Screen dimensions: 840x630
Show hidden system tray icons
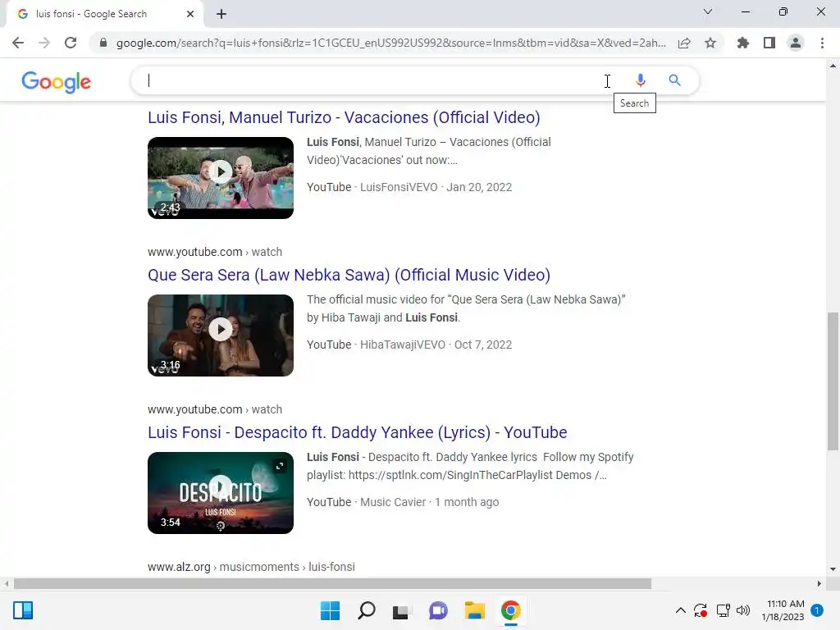(680, 610)
